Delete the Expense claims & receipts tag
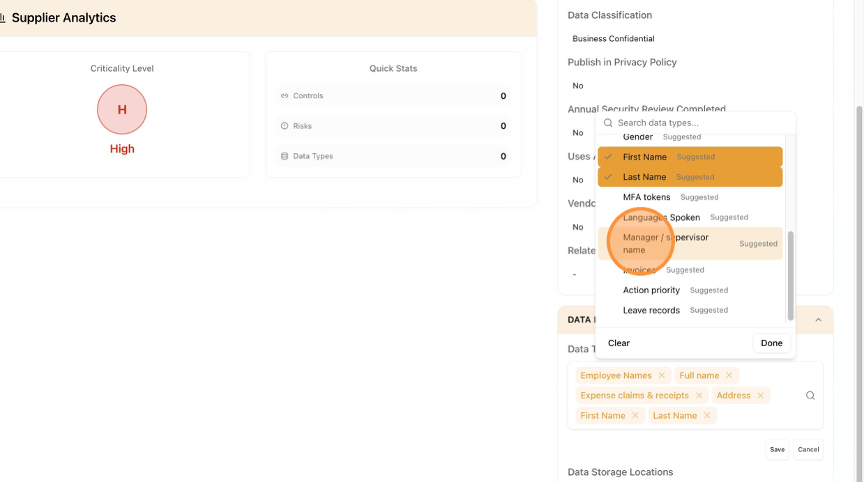Screen dimensions: 864x482 tap(699, 395)
